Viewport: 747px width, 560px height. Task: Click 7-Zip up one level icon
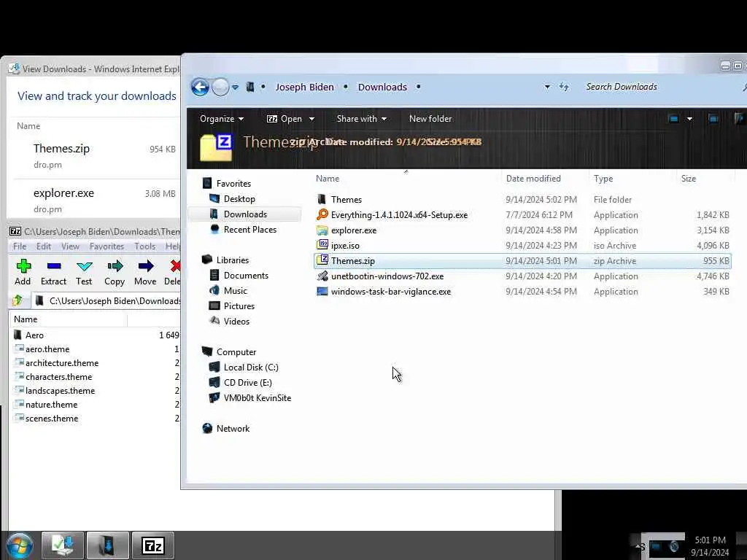pyautogui.click(x=18, y=300)
